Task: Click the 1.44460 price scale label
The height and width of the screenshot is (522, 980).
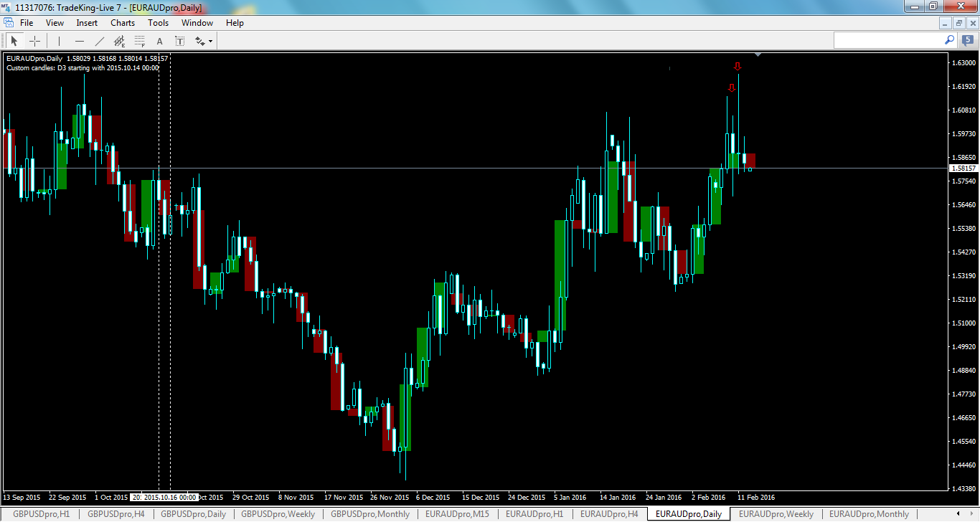Action: (963, 465)
